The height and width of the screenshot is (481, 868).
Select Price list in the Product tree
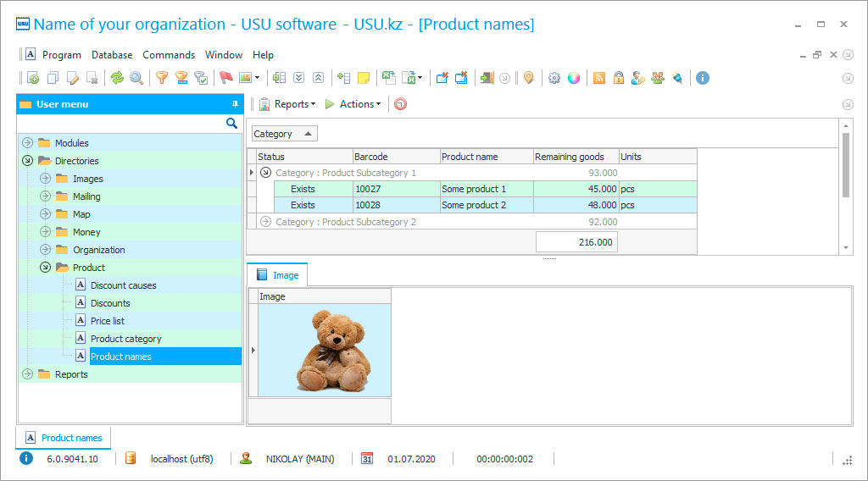[x=107, y=321]
